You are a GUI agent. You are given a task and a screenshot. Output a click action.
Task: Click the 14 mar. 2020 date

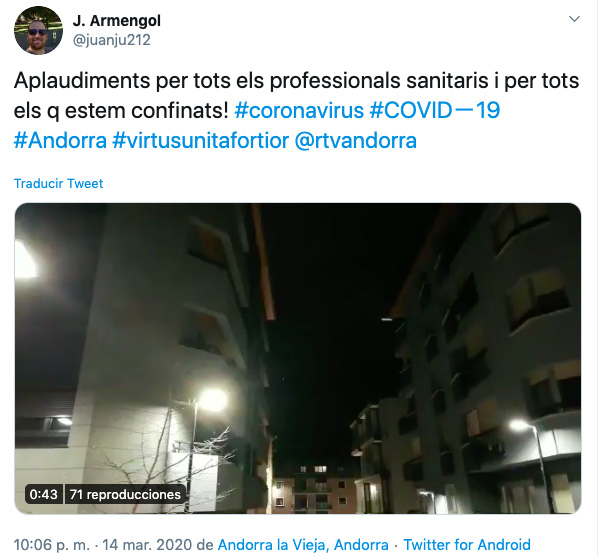point(147,545)
